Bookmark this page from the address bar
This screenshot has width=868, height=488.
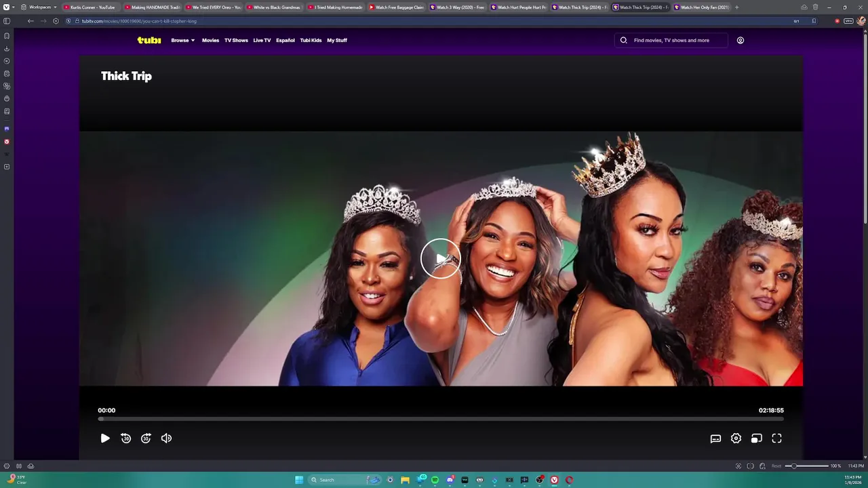point(814,21)
